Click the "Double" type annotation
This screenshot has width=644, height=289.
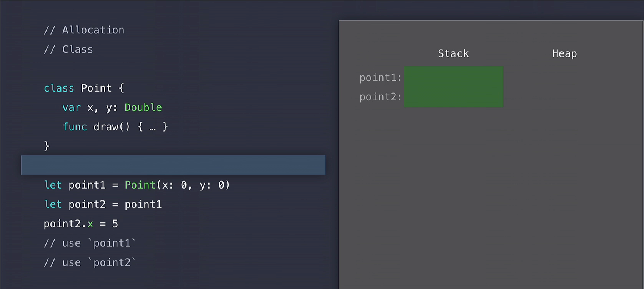[x=143, y=107]
